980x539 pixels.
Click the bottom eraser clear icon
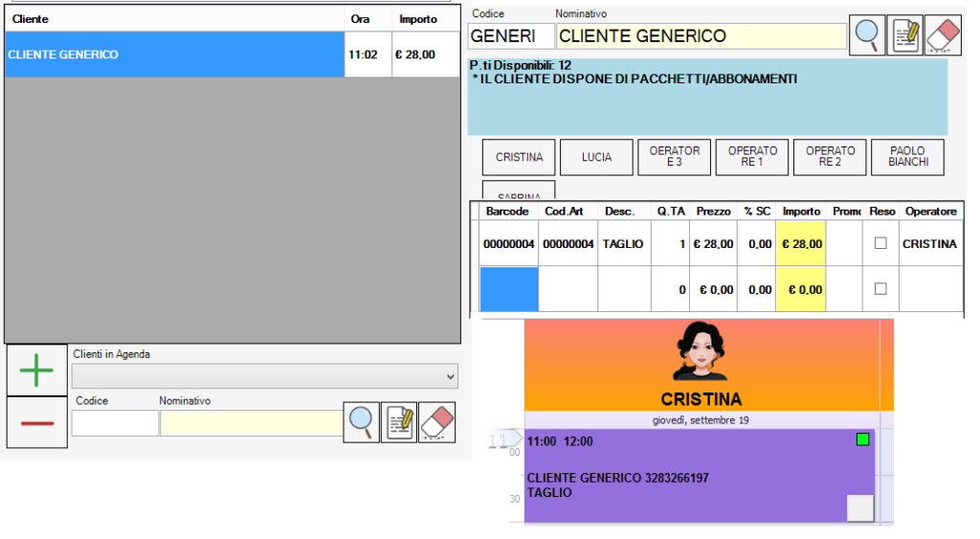click(437, 422)
